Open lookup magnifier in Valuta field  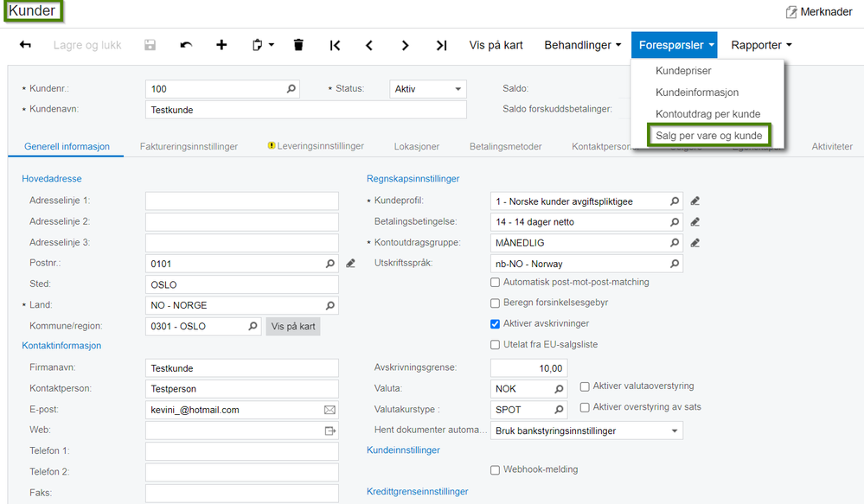coord(559,389)
